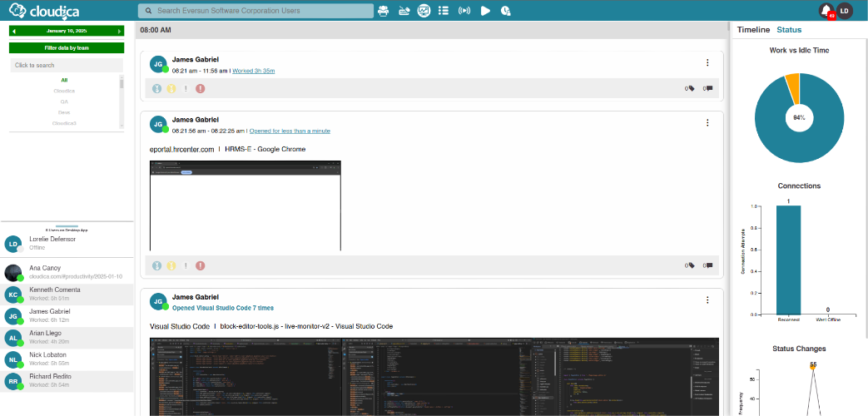868x416 pixels.
Task: Set the gray exclamation flag on the HRMS-E card
Action: pyautogui.click(x=186, y=266)
